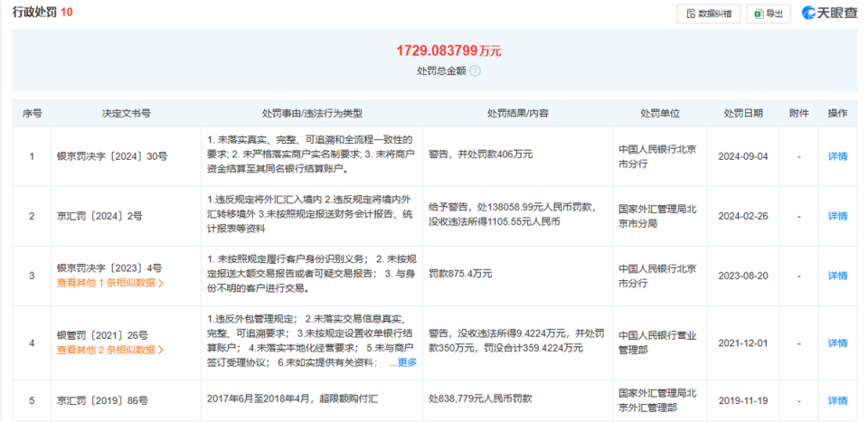Click the 天眼查 logo
Image resolution: width=868 pixels, height=422 pixels.
pos(829,14)
